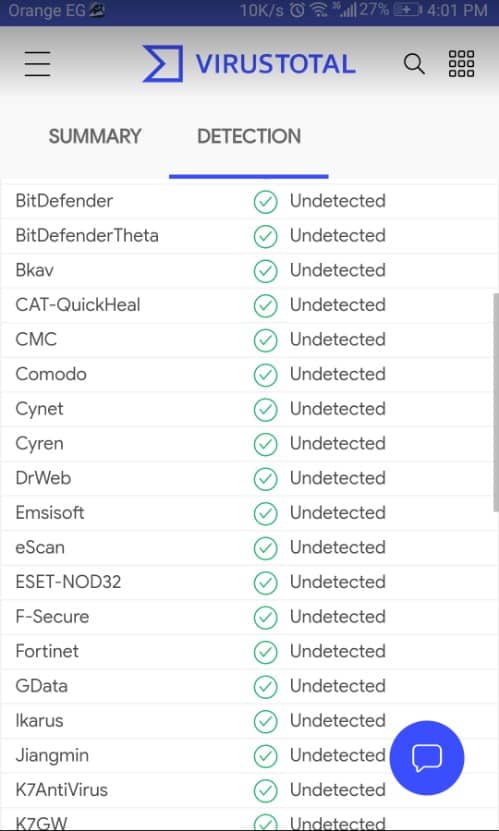Tap the Undetected label for Ikarus
499x831 pixels.
point(337,720)
